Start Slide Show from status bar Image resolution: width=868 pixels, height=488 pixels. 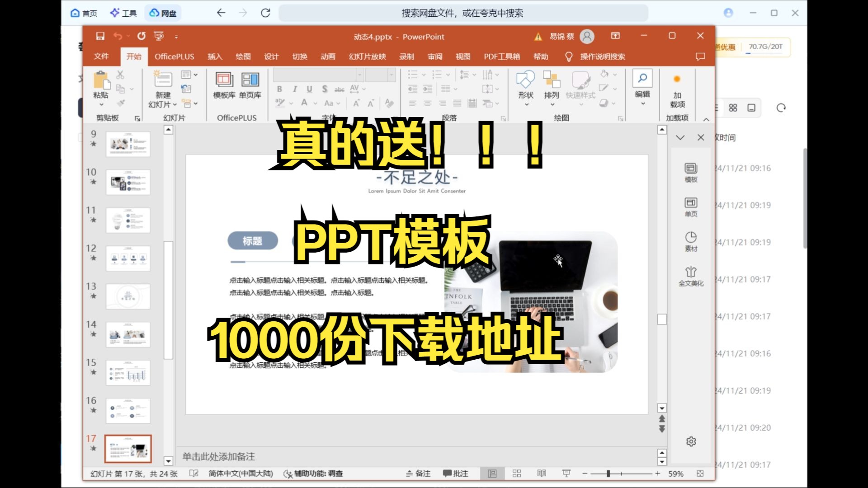566,474
